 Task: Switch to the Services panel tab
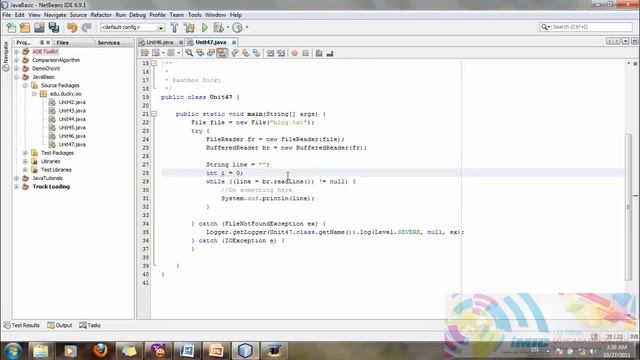pyautogui.click(x=109, y=42)
